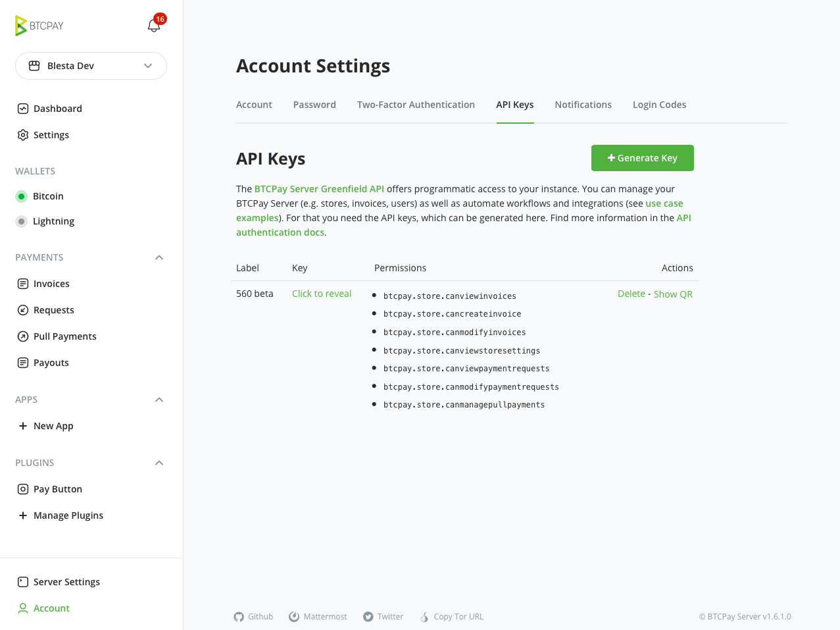Open the Blesta Dev store dropdown
The image size is (840, 630).
[91, 66]
